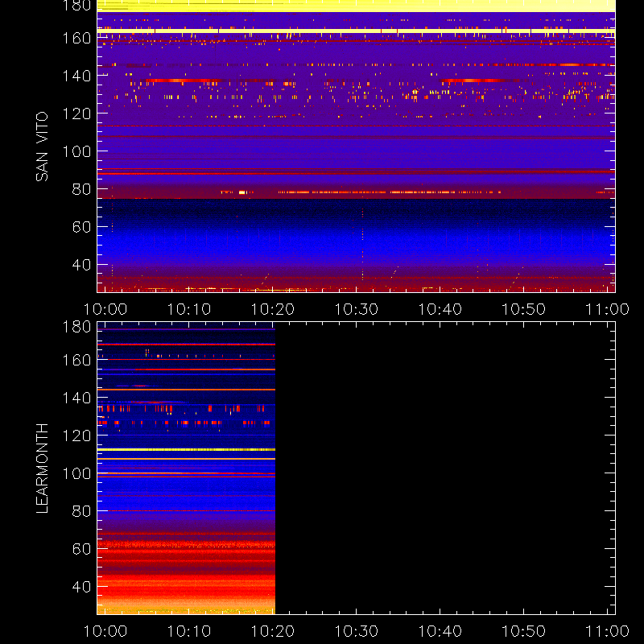This screenshot has width=644, height=644.
Task: Choose the 11:00 time label below Learmonth plot
Action: point(607,631)
